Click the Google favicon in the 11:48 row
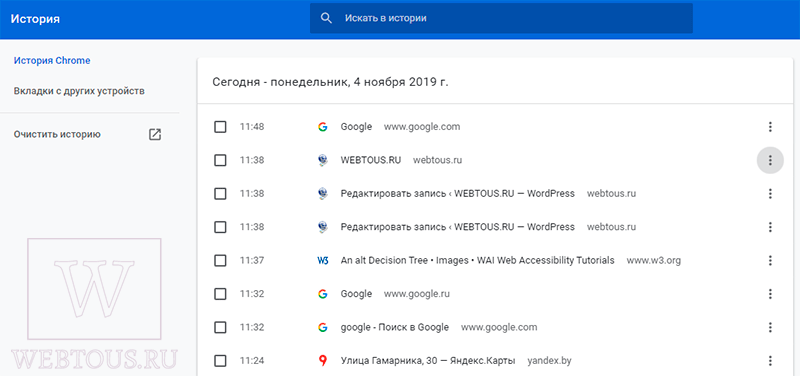 tap(322, 127)
